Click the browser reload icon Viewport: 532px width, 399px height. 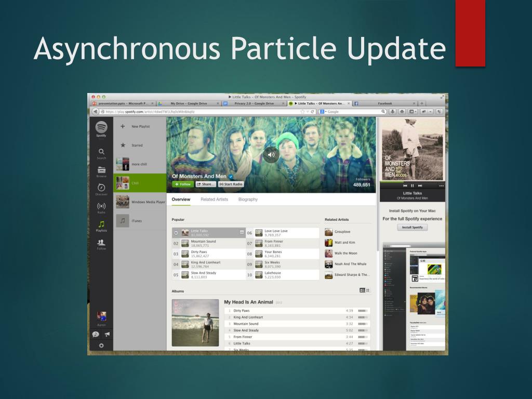point(312,112)
